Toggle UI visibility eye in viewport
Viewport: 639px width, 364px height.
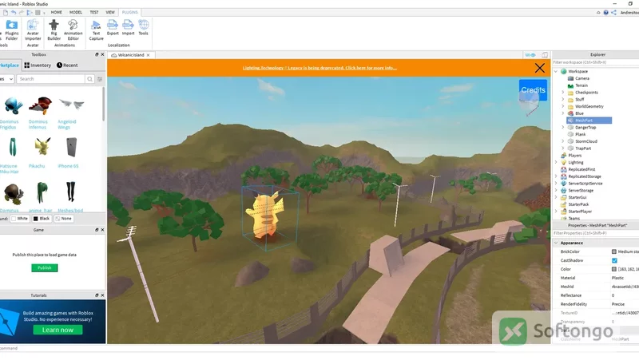tap(530, 55)
